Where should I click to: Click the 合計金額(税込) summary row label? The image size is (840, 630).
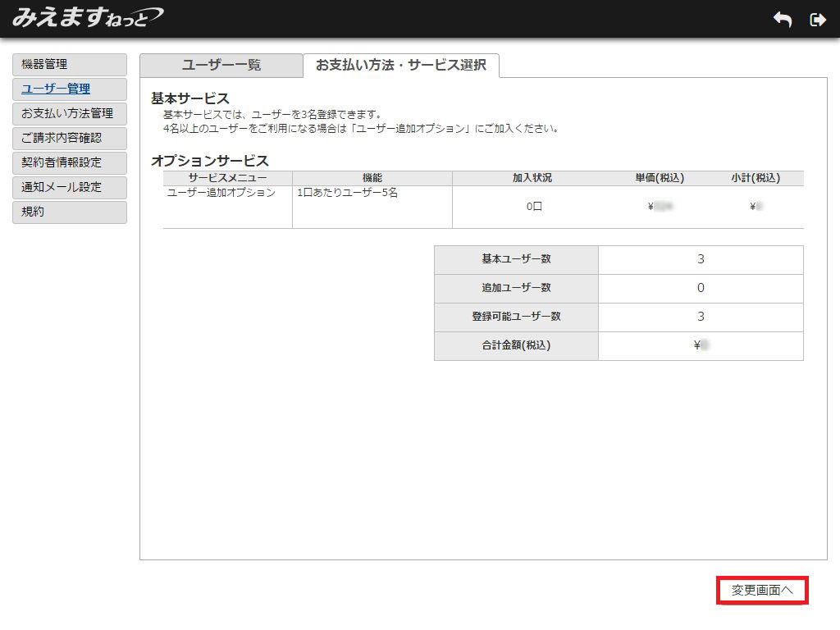click(516, 345)
